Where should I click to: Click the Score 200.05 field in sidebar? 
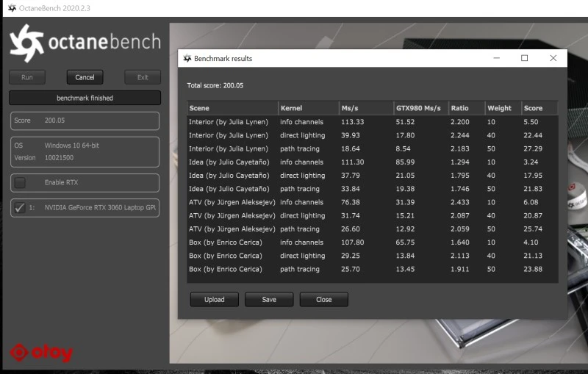pyautogui.click(x=85, y=121)
